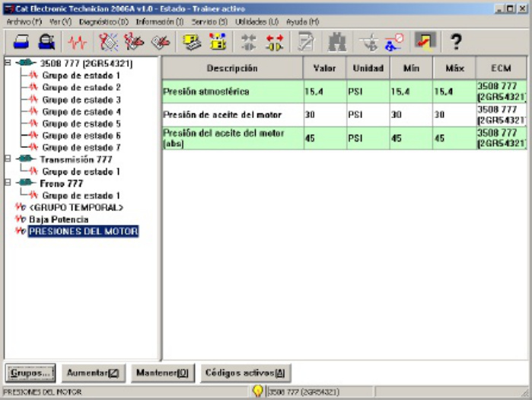Open the Información menu

tap(160, 22)
